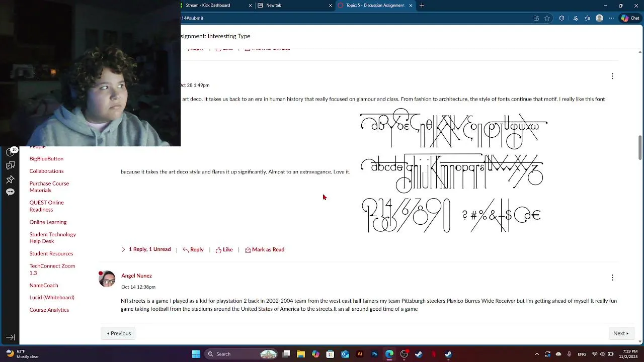The width and height of the screenshot is (644, 362).
Task: Open split screen icon in address bar
Action: pyautogui.click(x=536, y=18)
